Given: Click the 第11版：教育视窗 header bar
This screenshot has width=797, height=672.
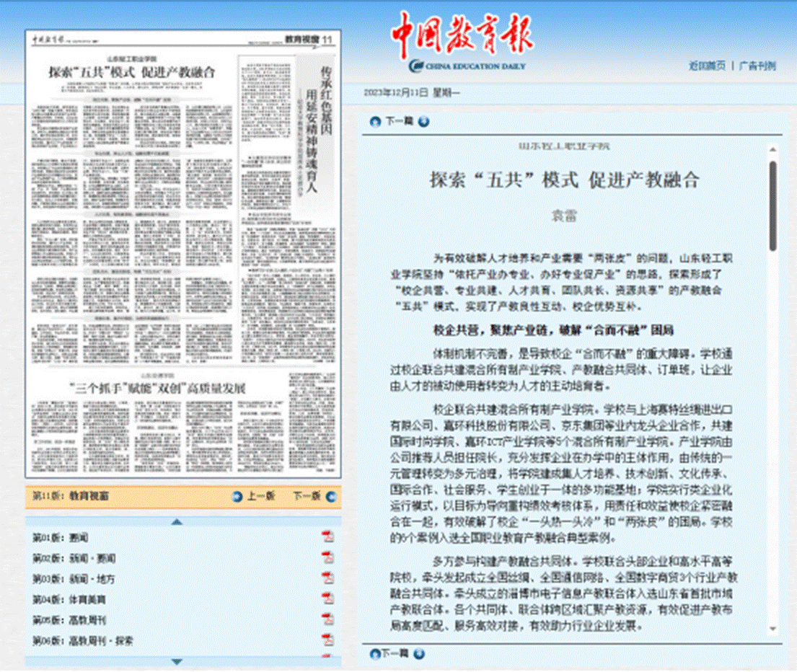Looking at the screenshot, I should [x=72, y=495].
